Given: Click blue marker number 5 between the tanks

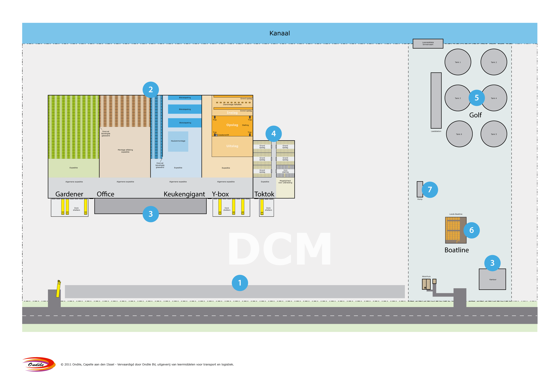Looking at the screenshot, I should click(477, 98).
